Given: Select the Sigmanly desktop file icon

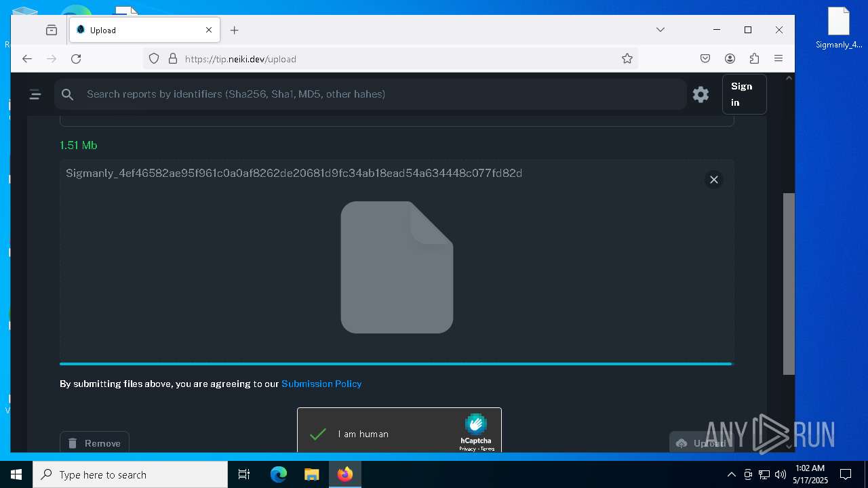Looking at the screenshot, I should pyautogui.click(x=839, y=28).
